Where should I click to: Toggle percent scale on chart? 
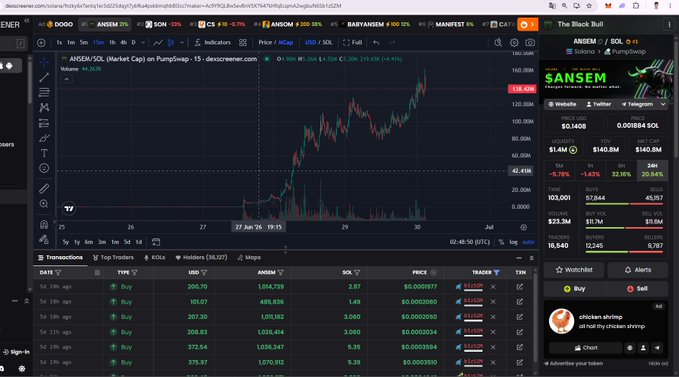coord(501,242)
